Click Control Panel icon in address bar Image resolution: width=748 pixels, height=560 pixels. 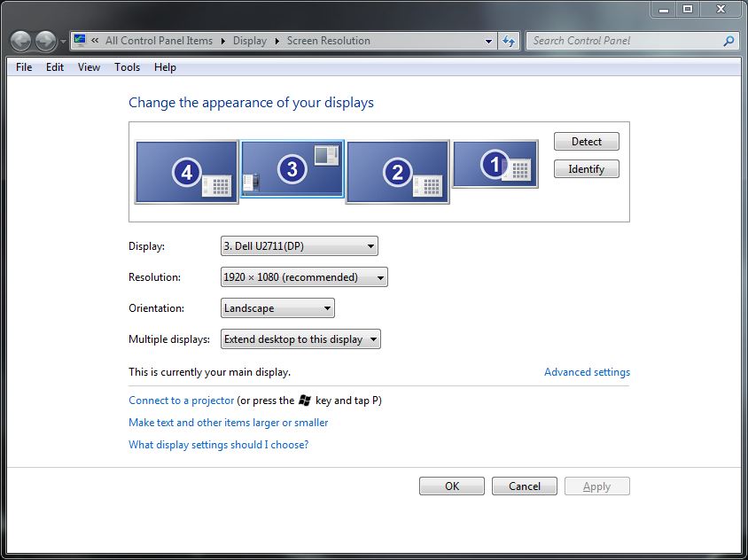coord(80,40)
